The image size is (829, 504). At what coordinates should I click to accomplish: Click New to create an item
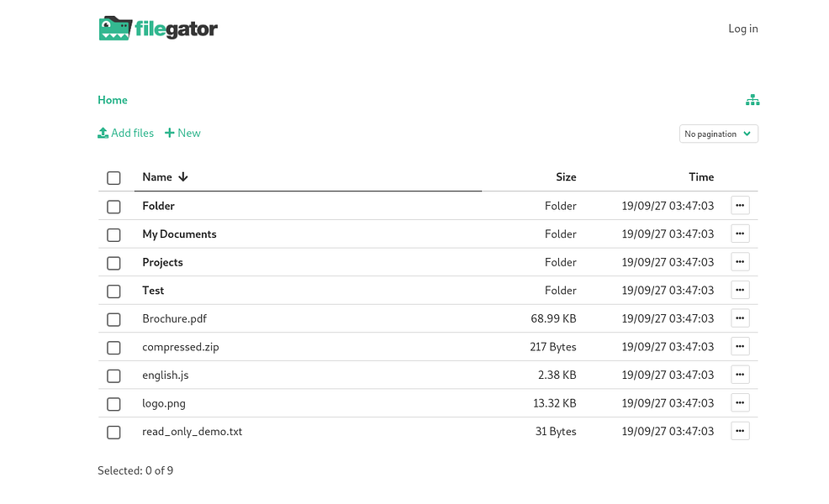click(x=188, y=133)
